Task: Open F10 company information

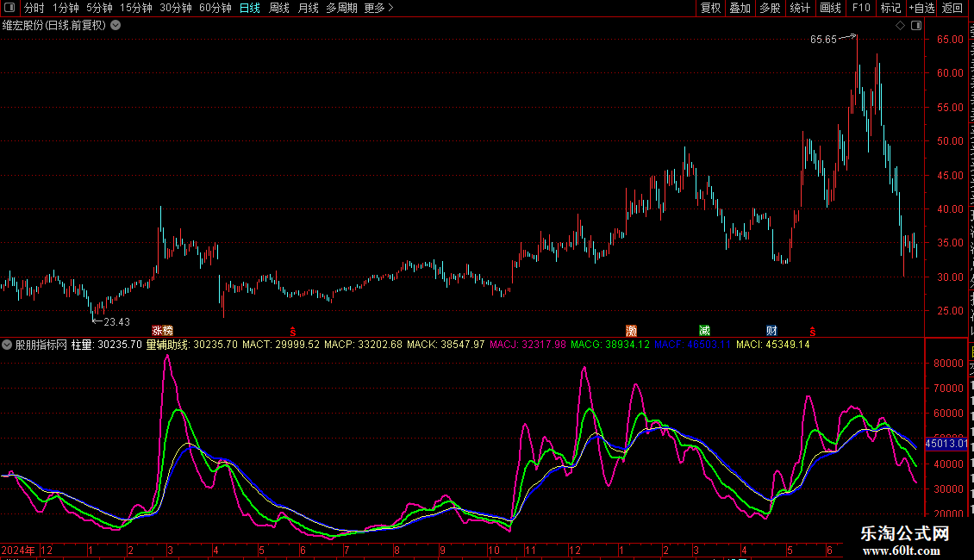Action: pos(861,8)
